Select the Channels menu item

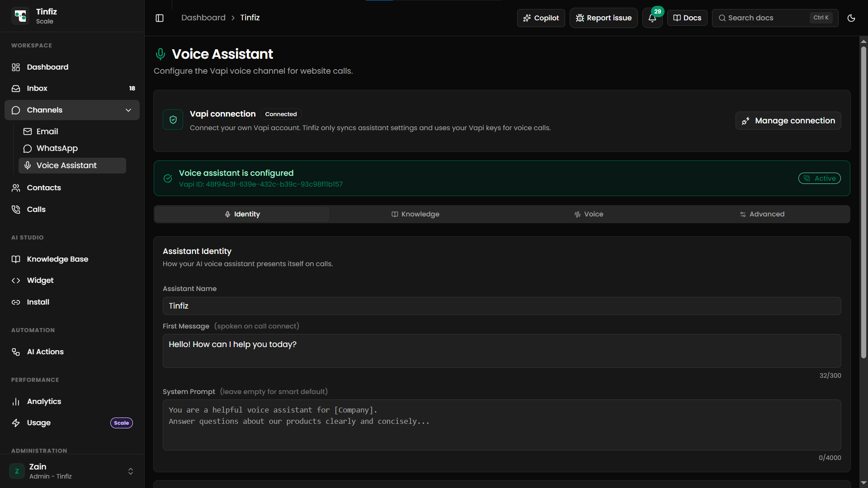tap(72, 110)
